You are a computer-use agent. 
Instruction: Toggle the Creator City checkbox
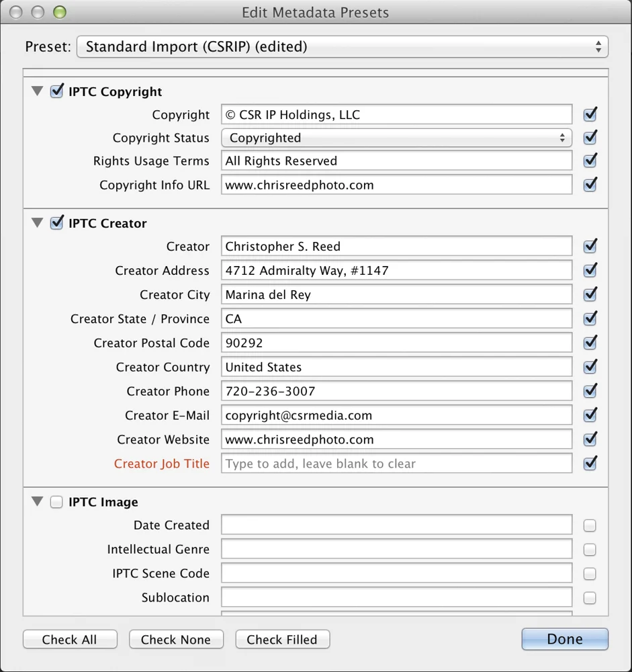590,294
